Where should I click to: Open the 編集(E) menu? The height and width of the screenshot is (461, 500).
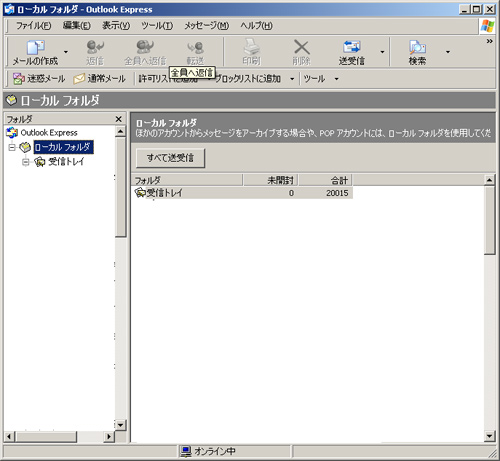(77, 26)
